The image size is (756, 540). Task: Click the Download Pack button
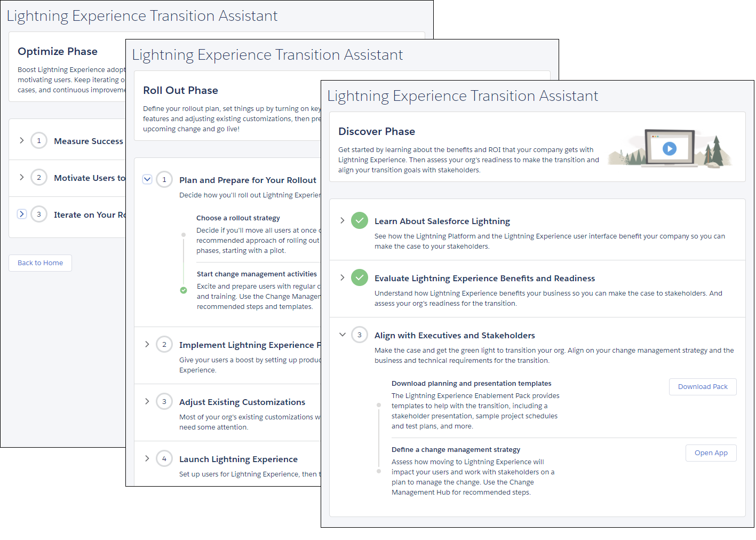(702, 386)
